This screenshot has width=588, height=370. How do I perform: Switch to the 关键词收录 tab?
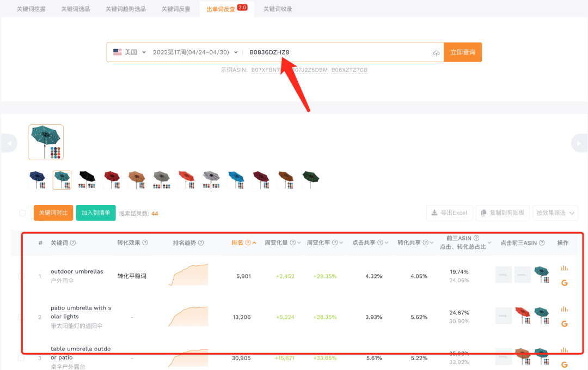click(278, 9)
